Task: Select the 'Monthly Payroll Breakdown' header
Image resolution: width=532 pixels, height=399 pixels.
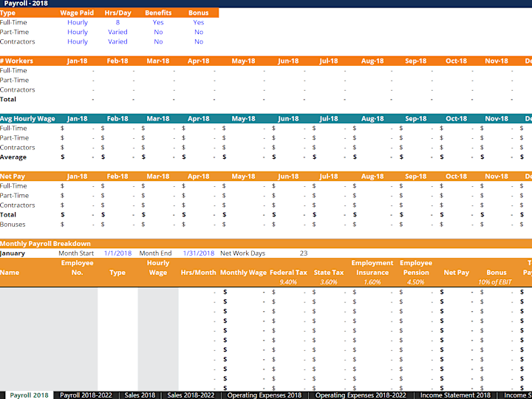Action: (45, 244)
